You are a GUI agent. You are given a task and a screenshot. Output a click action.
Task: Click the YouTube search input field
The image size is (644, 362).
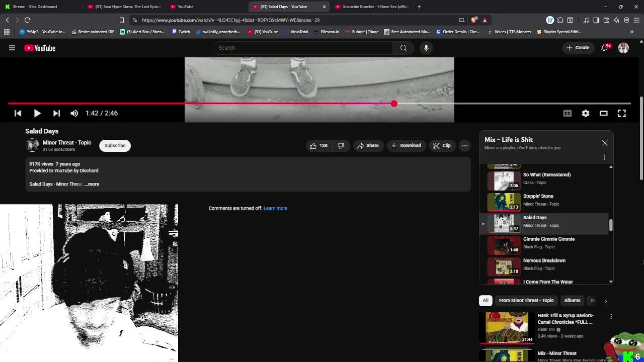point(303,48)
